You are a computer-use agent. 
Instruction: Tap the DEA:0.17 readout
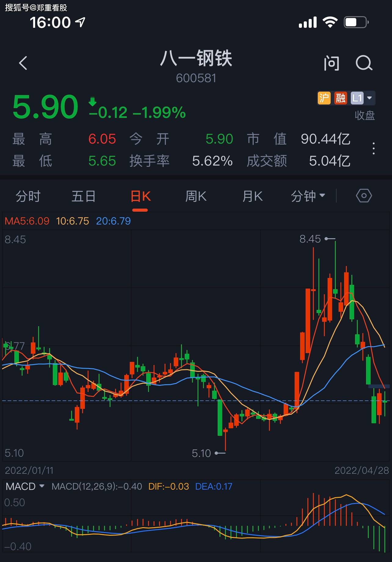pos(214,486)
